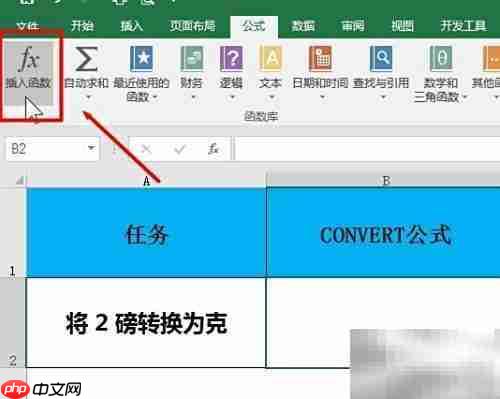500x399 pixels.
Task: Switch to the Data (数据) tab
Action: [303, 26]
